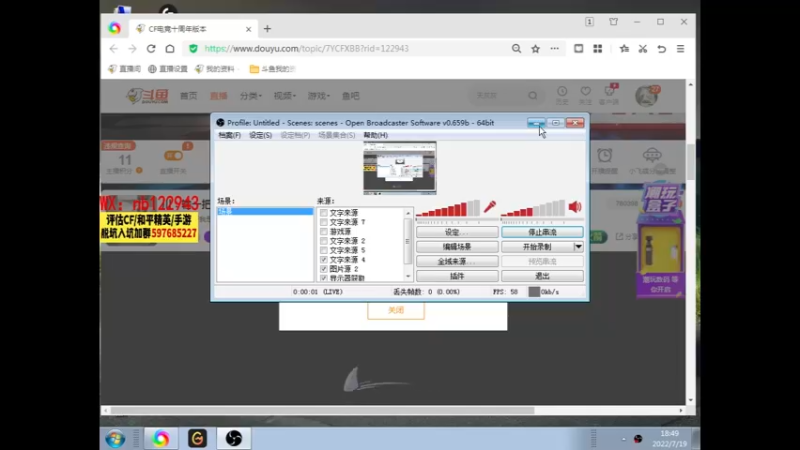The width and height of the screenshot is (800, 450).
Task: Enable the 文字来源 2 source checkbox
Action: tap(323, 241)
